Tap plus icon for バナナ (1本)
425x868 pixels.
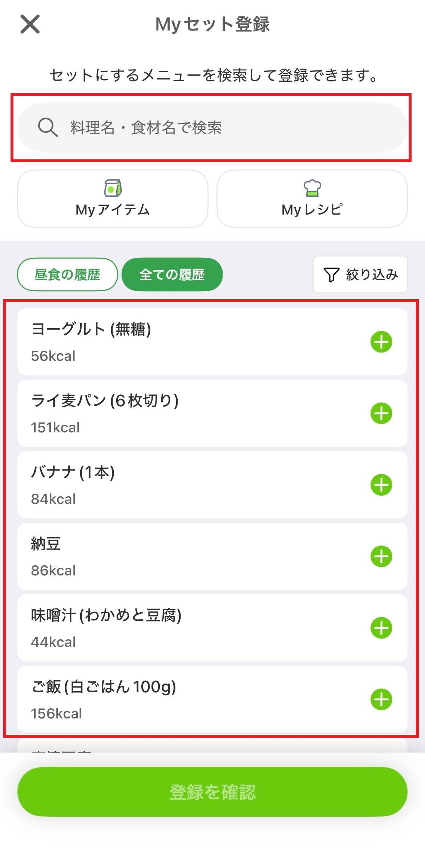(381, 485)
